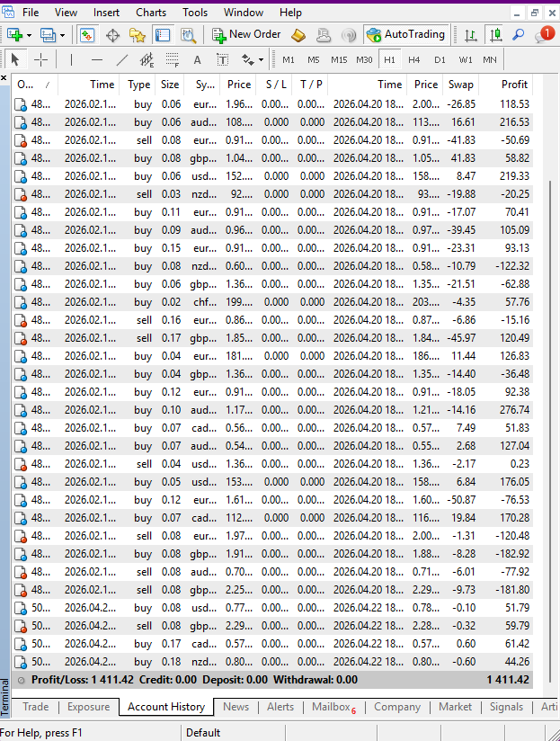The height and width of the screenshot is (741, 560).
Task: Open the View menu
Action: tap(66, 13)
